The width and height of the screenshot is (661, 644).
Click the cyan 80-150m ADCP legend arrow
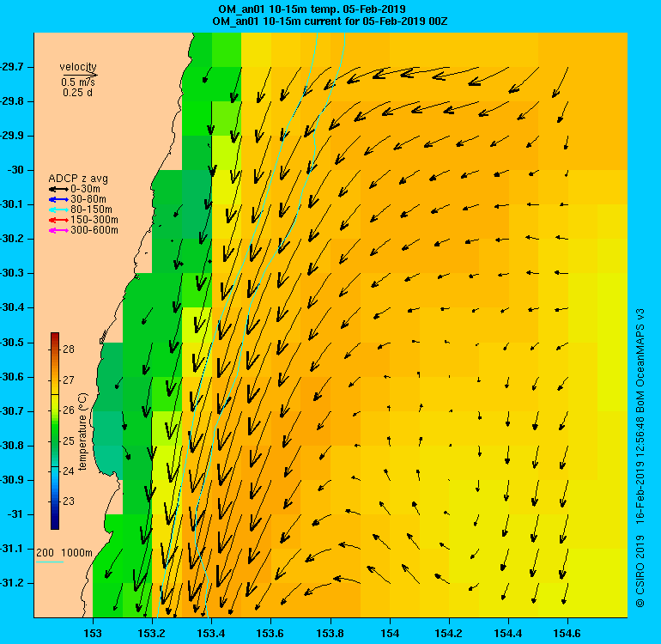click(58, 210)
